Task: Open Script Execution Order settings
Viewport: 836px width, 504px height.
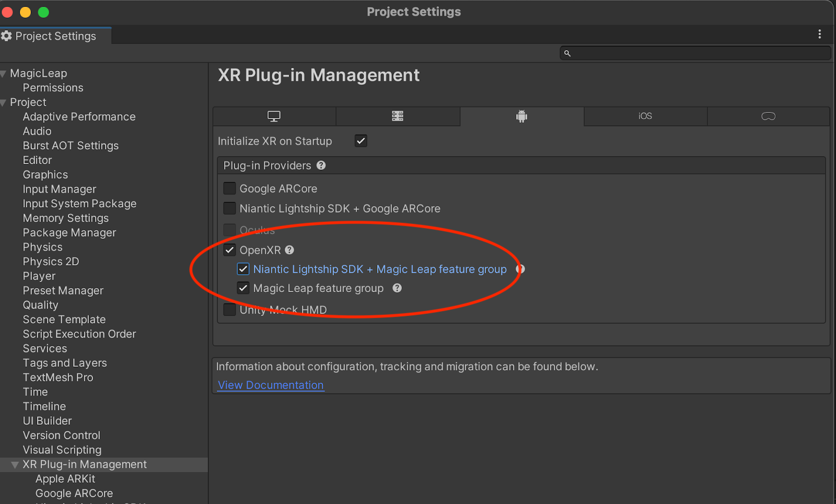Action: point(79,334)
